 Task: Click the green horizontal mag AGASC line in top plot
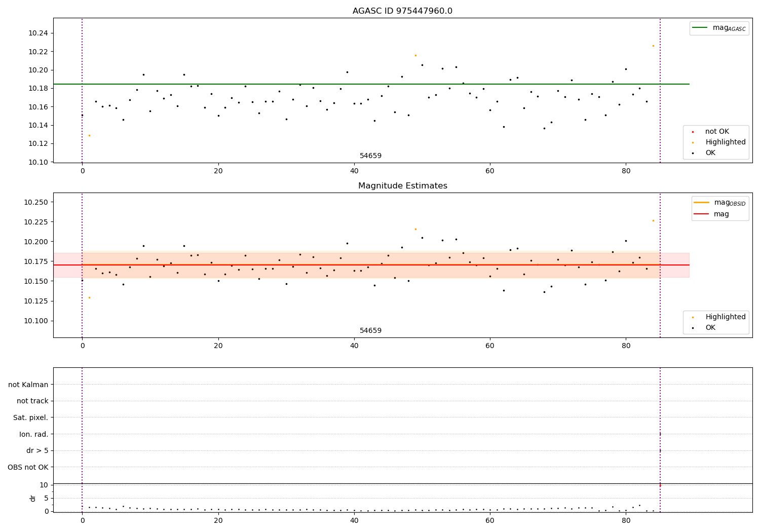point(371,84)
